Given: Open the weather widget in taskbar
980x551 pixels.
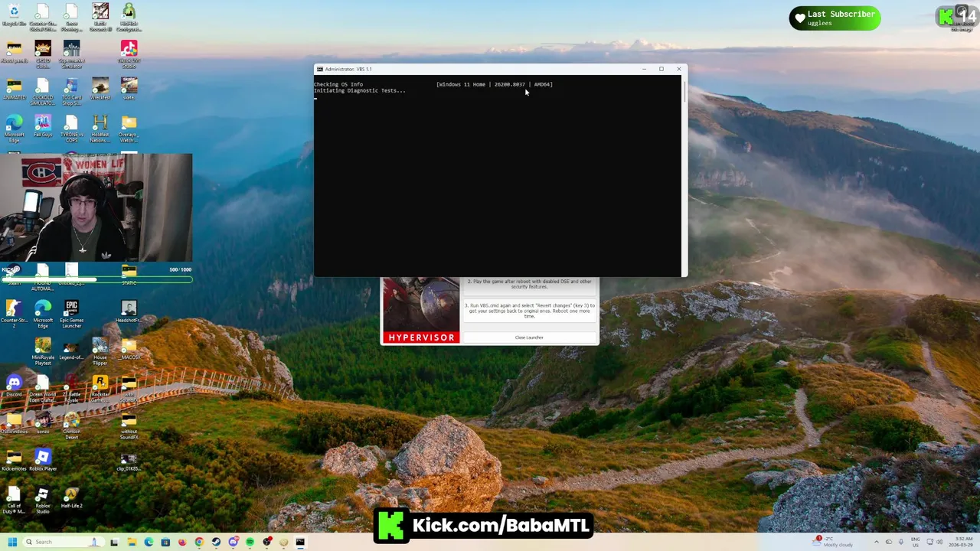Looking at the screenshot, I should tap(833, 541).
